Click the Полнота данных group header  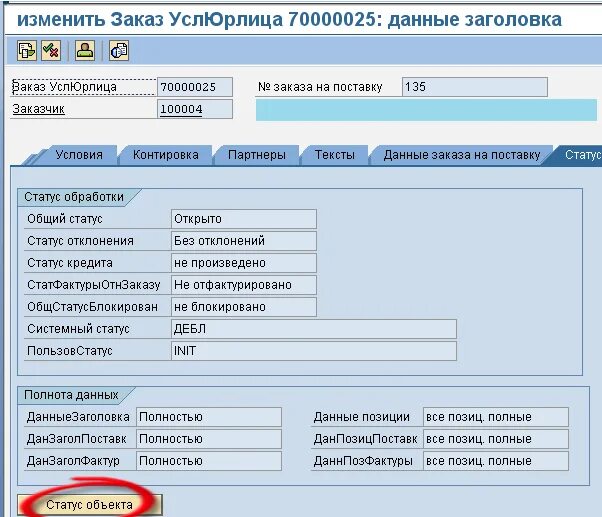click(71, 395)
